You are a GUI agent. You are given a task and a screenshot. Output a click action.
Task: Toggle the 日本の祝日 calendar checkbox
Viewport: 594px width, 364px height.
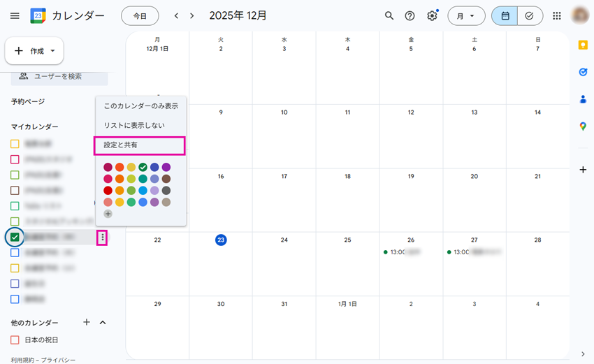[x=15, y=340]
